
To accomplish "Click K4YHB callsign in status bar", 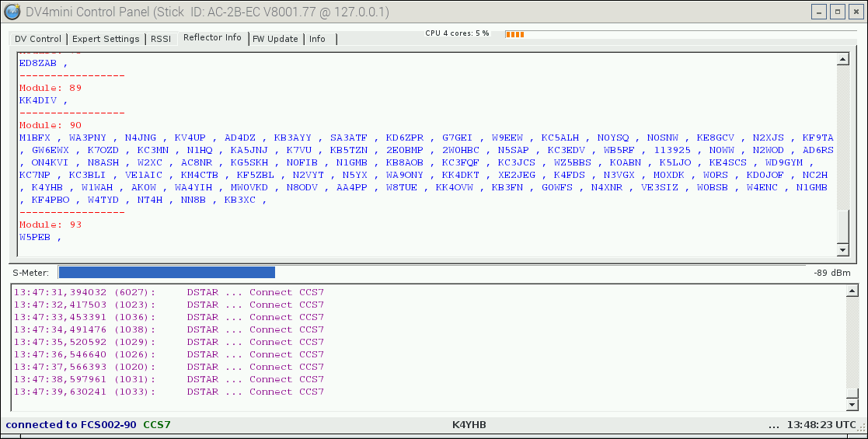I will tap(469, 424).
